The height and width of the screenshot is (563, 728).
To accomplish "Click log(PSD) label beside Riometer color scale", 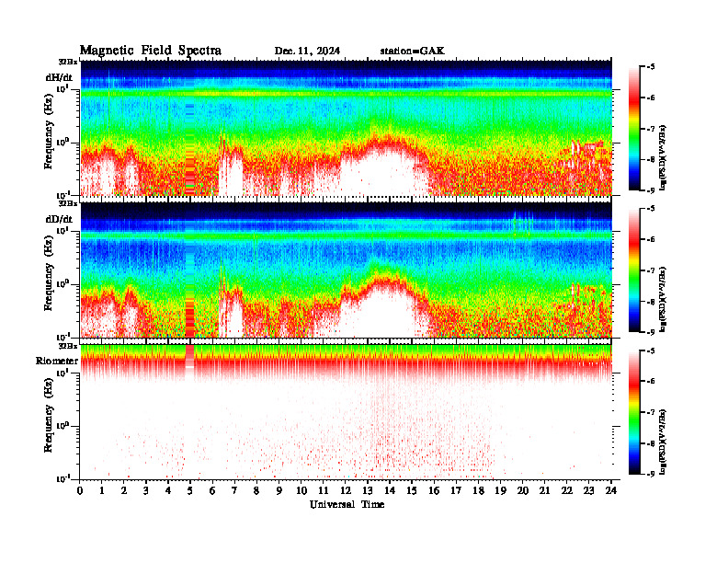I will [x=664, y=442].
